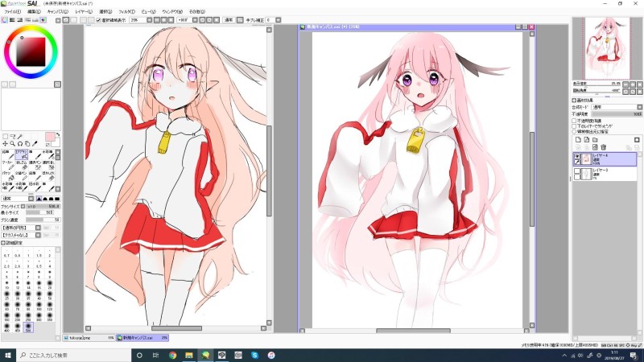Click the pink foreground color swatch

50,137
